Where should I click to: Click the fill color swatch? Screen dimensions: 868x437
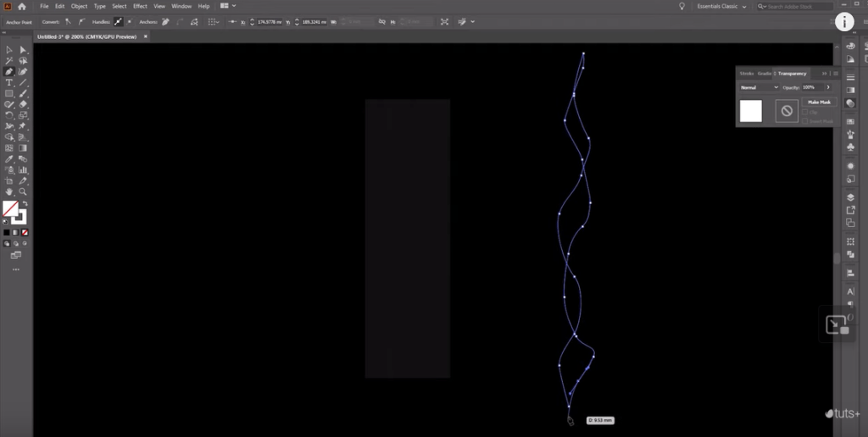pos(10,208)
